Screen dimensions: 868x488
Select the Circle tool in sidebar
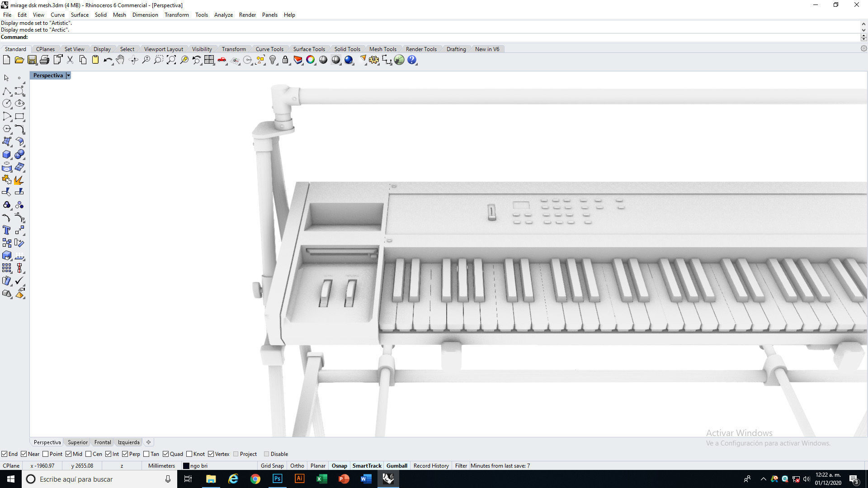(7, 103)
